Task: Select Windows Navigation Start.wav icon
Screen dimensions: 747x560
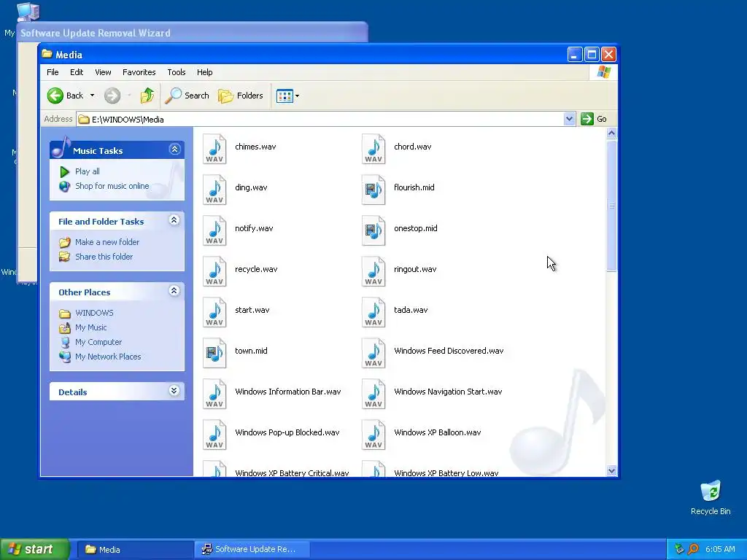Action: click(x=373, y=394)
